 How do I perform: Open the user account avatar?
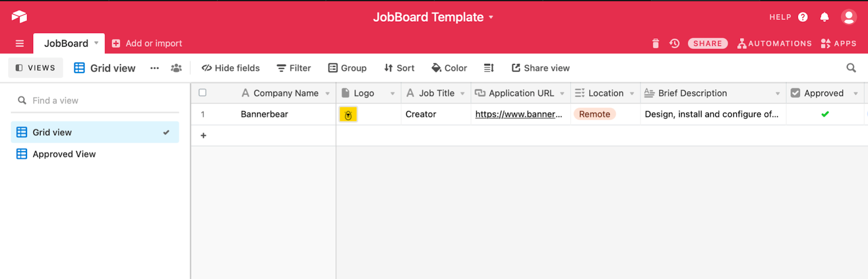848,17
